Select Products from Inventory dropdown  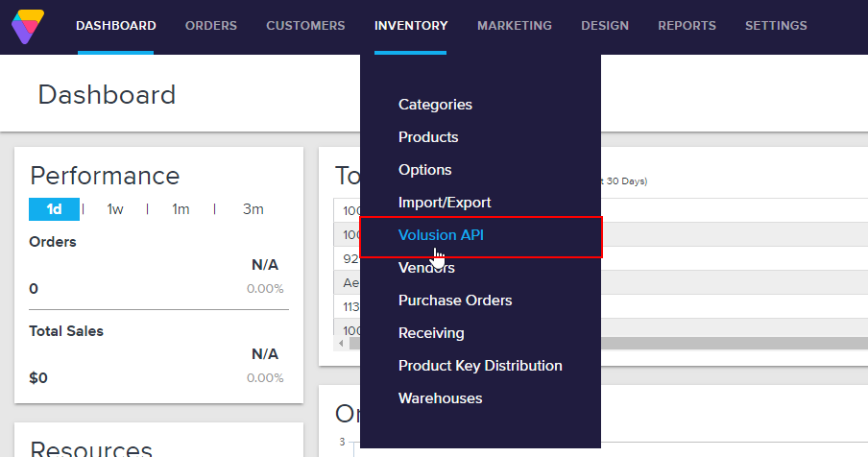click(428, 137)
